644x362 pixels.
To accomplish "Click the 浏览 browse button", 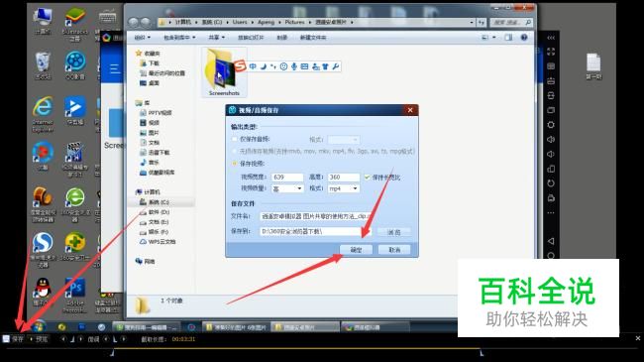I will coord(394,232).
